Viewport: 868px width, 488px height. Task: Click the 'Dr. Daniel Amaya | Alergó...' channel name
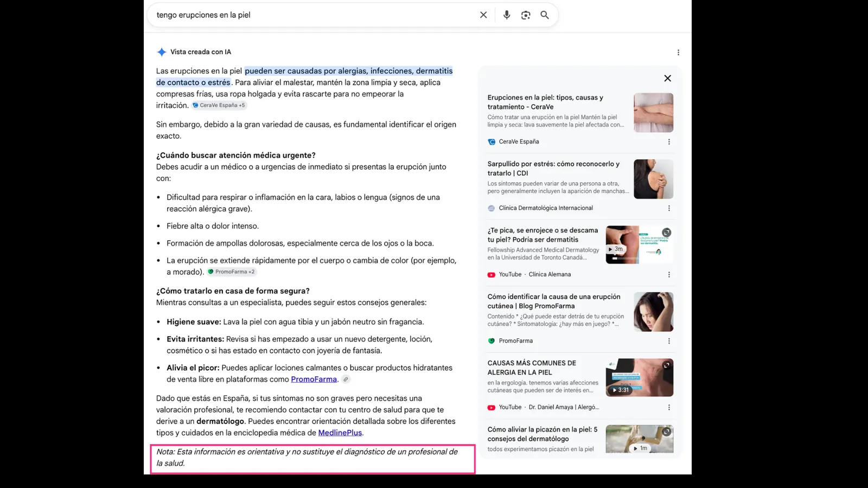(x=564, y=408)
